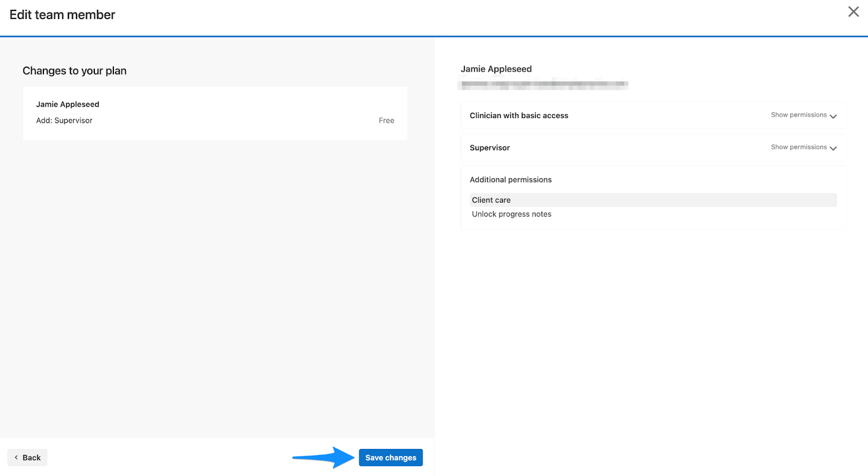Click the Save changes button
868x476 pixels.
click(391, 458)
